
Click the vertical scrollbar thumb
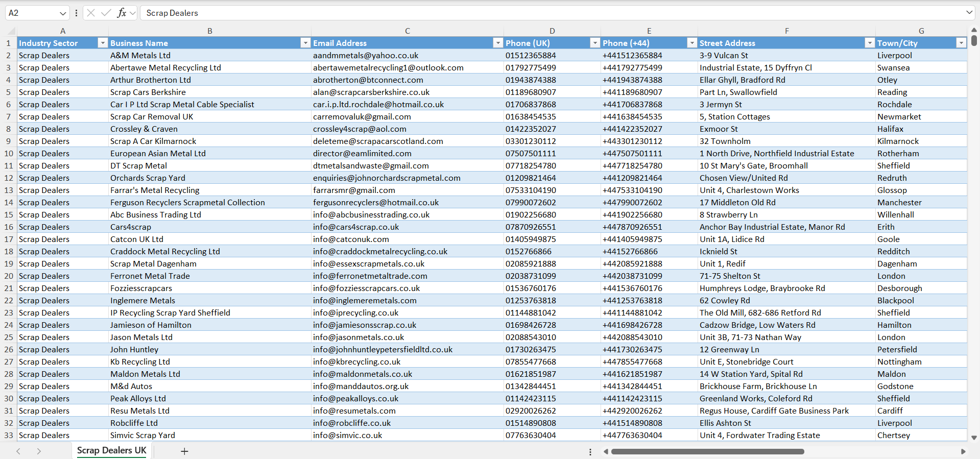point(974,40)
